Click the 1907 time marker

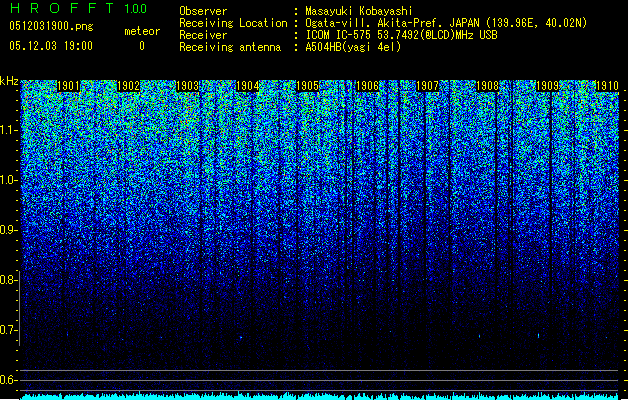point(428,86)
